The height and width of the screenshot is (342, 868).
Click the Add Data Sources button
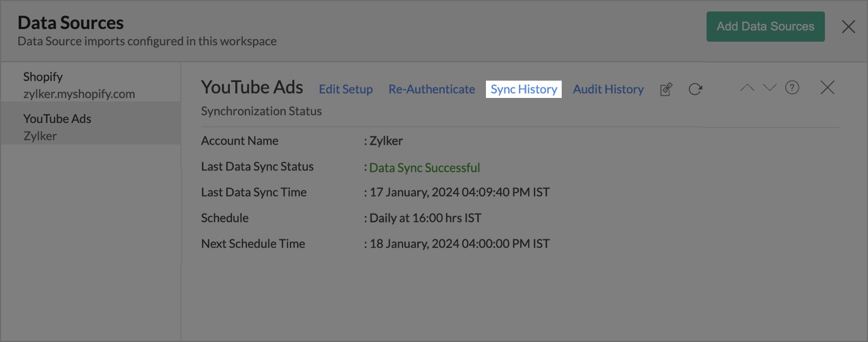(765, 27)
